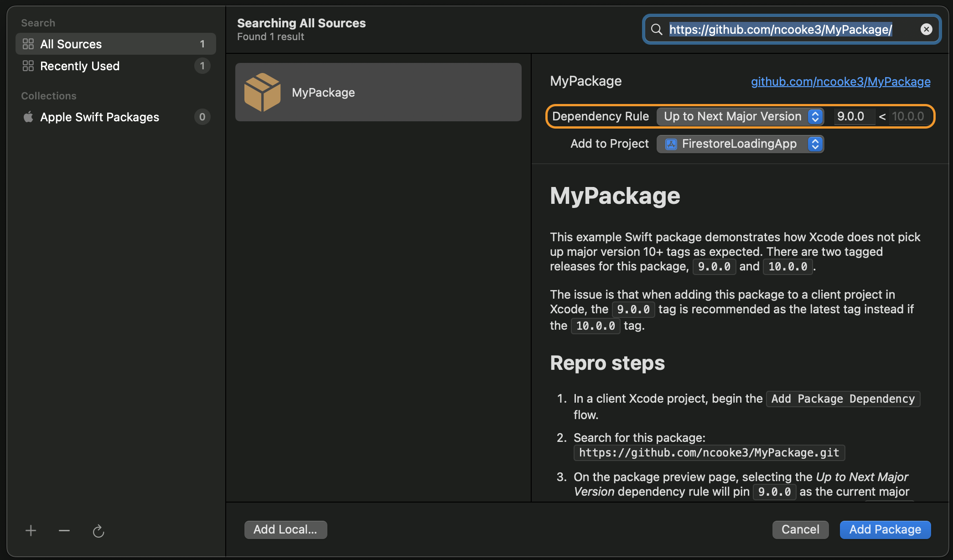Click the Add Local... button
Image resolution: width=953 pixels, height=560 pixels.
click(x=285, y=529)
